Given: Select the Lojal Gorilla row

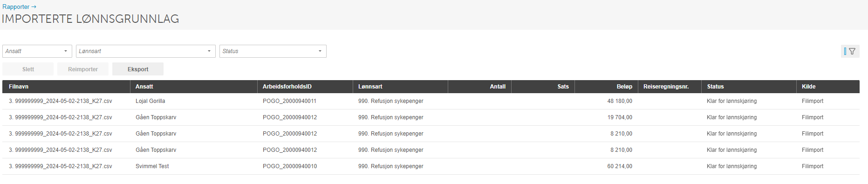Looking at the screenshot, I should pos(431,101).
